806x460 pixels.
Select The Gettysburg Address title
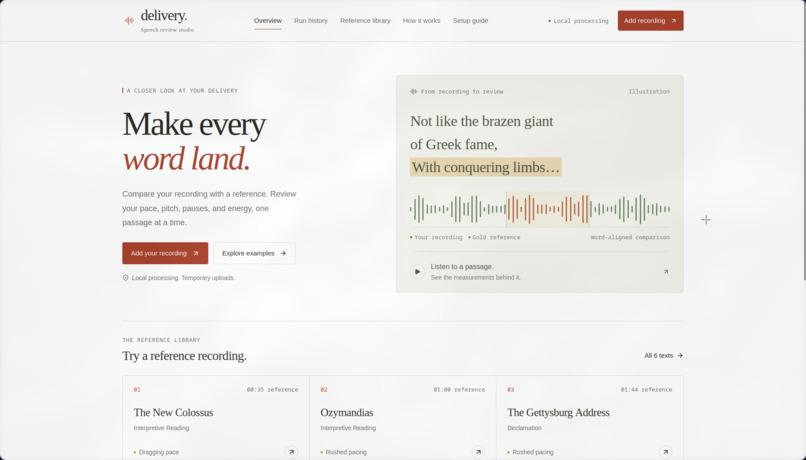pos(558,413)
